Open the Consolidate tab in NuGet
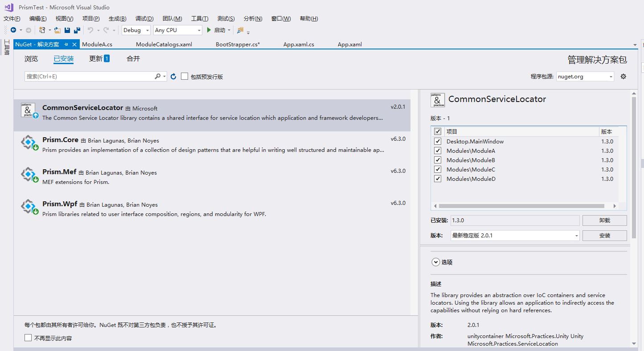The height and width of the screenshot is (351, 644). [133, 59]
